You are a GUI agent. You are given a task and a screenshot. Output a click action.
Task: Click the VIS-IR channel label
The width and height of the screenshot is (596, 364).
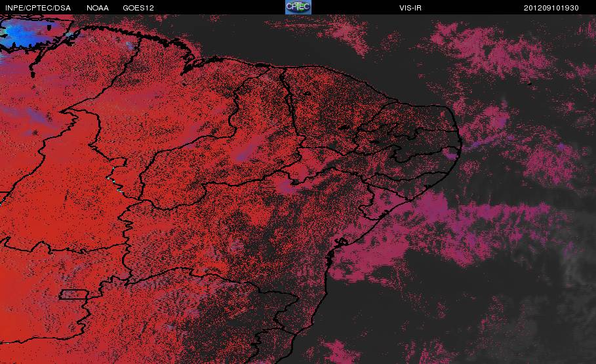coord(410,8)
